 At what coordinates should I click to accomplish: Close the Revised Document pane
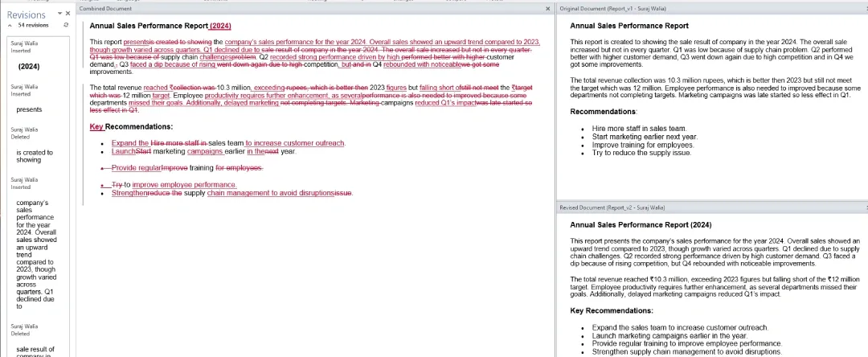point(866,207)
